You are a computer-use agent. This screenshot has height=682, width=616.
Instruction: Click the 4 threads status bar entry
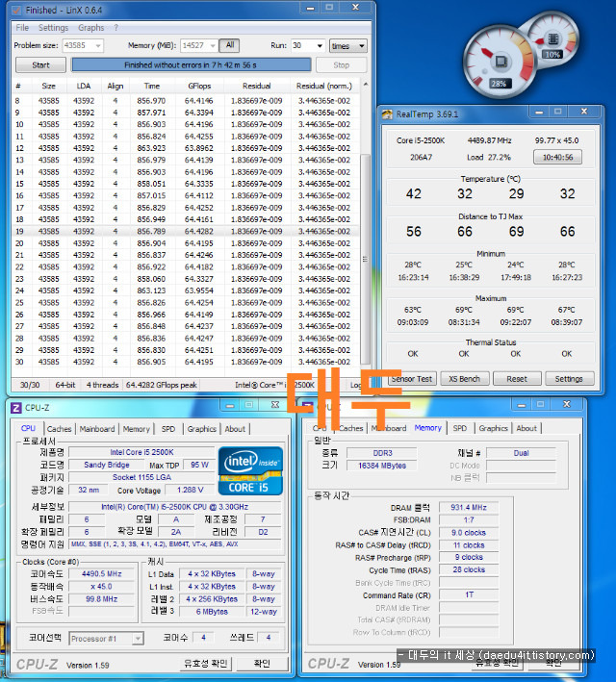pyautogui.click(x=102, y=385)
